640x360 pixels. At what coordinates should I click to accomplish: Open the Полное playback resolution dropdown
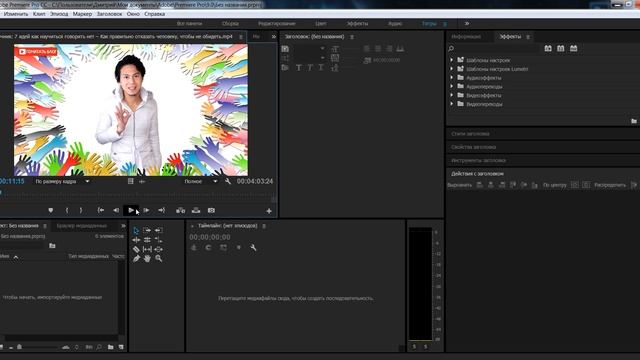[200, 181]
